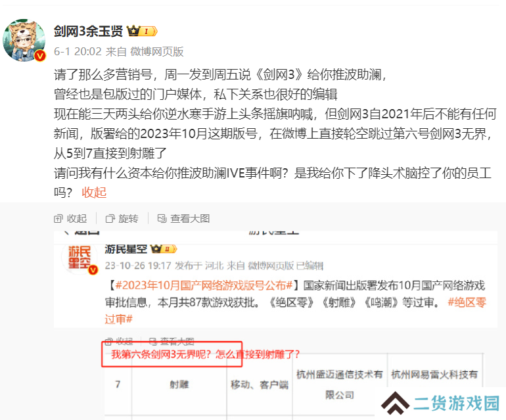
Task: Click 游民星空 avatar in embedded screenshot
Action: tap(80, 258)
